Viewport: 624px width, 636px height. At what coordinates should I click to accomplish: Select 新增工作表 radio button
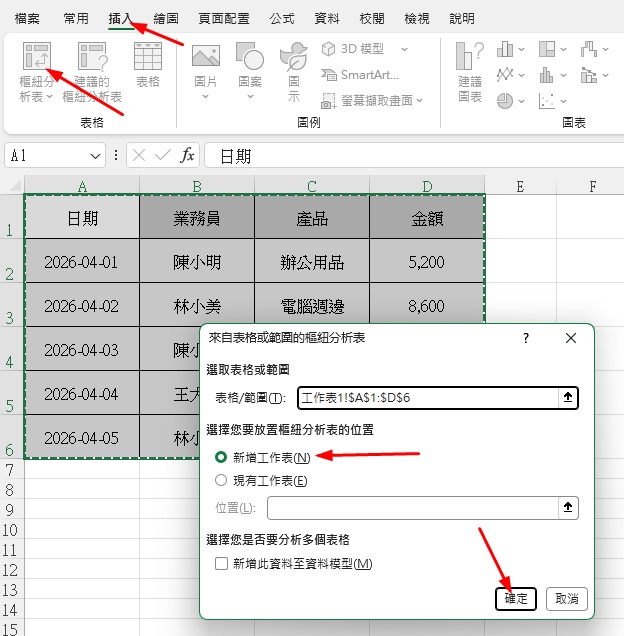(221, 457)
